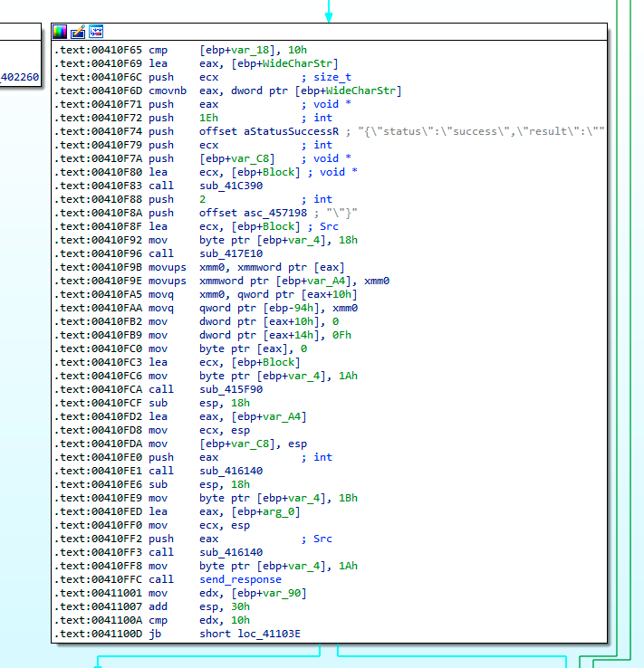This screenshot has width=644, height=668.
Task: Click the set node color icon
Action: pos(61,32)
